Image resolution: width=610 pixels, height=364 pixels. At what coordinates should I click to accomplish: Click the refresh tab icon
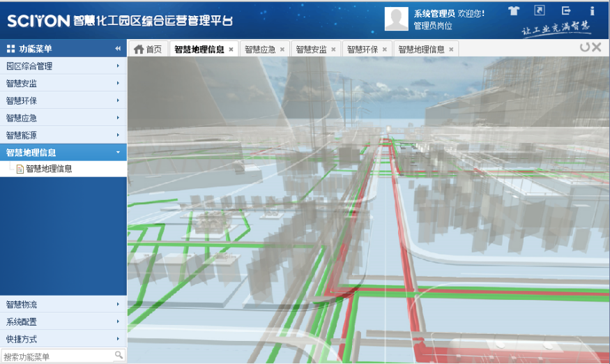click(x=584, y=47)
